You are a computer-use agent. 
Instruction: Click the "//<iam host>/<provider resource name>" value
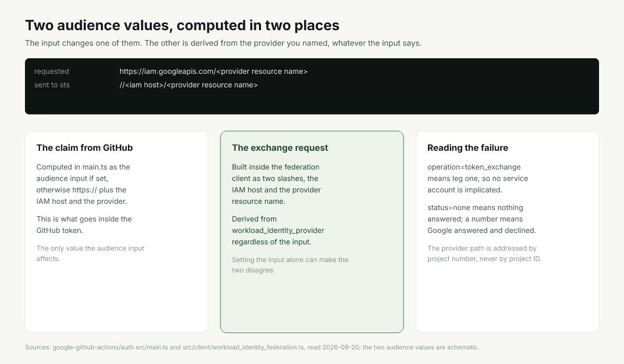coord(189,85)
